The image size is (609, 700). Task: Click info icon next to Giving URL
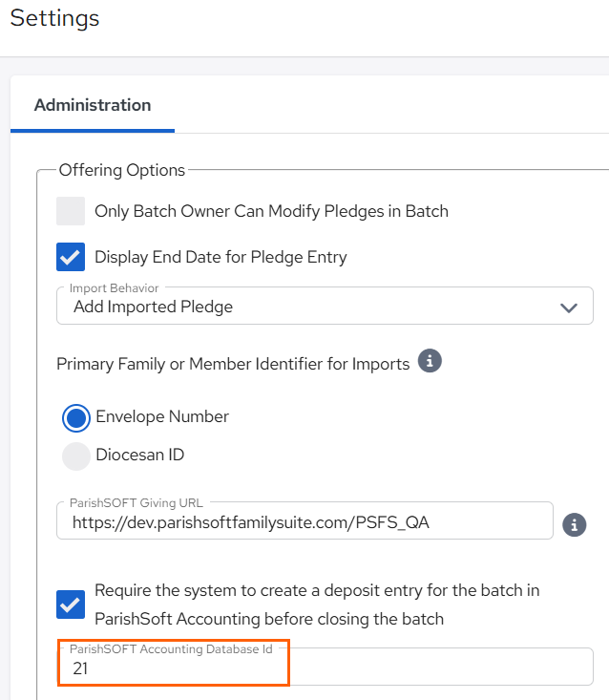[x=575, y=524]
